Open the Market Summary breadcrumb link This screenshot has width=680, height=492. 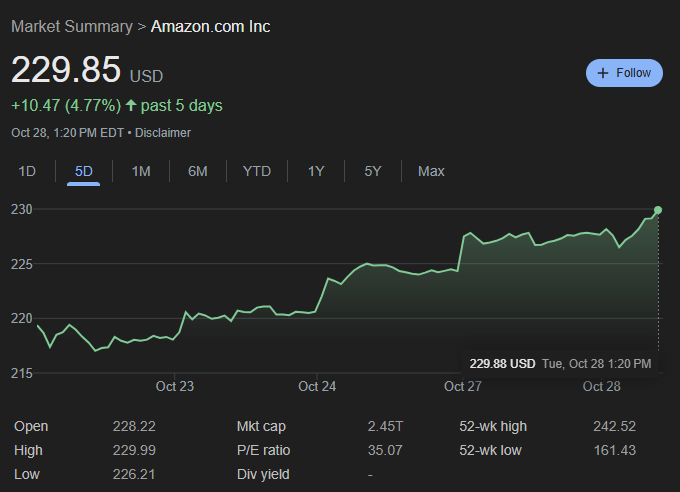pos(72,26)
